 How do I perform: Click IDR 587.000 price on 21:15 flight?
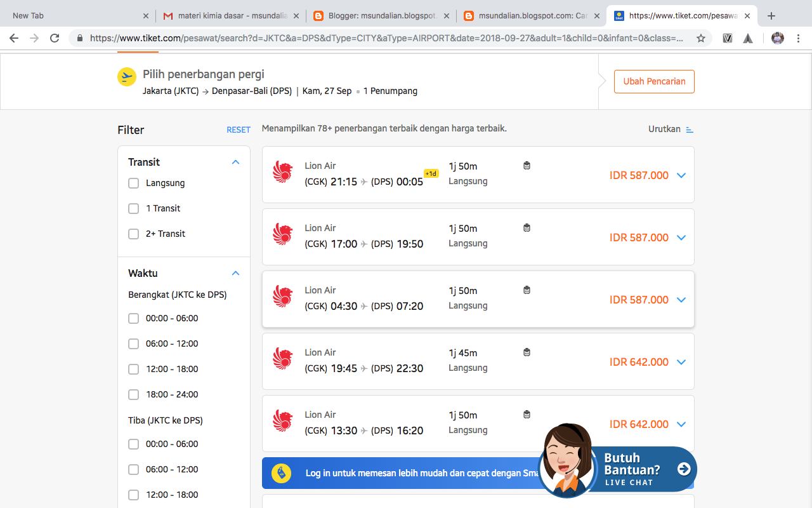point(639,175)
